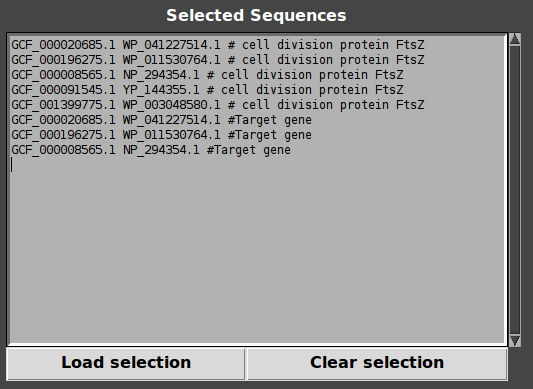
Task: Click "Target" in the last sequence line
Action: tap(235, 150)
